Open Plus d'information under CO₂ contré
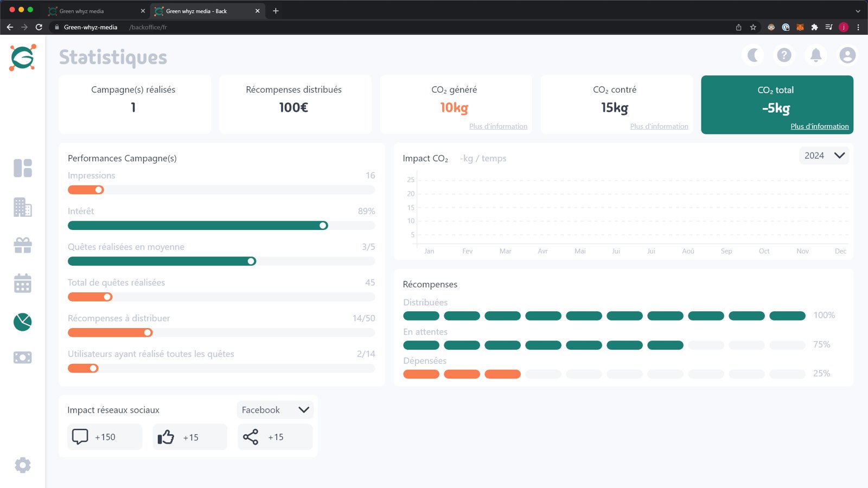Screen dimensions: 868x488 click(x=659, y=126)
